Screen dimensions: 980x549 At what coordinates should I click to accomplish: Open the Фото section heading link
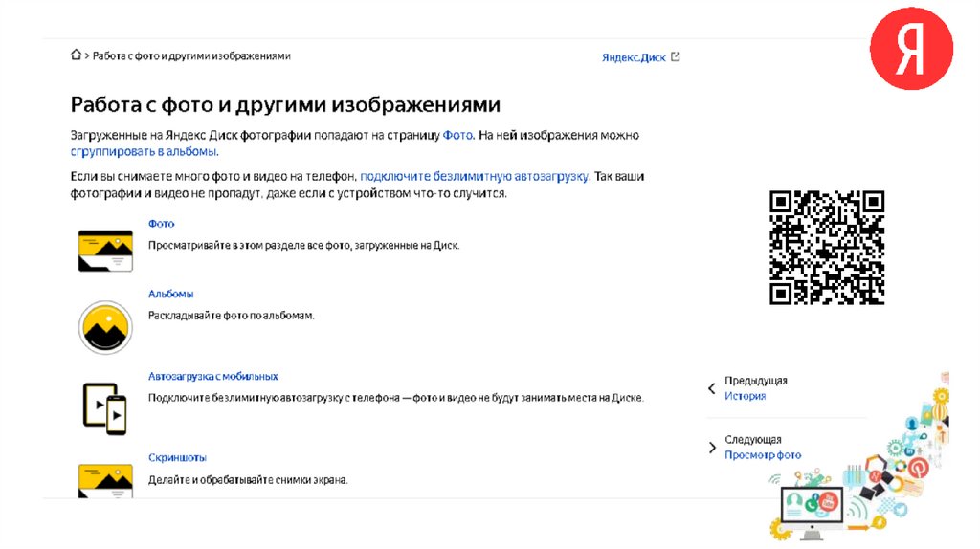pyautogui.click(x=161, y=224)
